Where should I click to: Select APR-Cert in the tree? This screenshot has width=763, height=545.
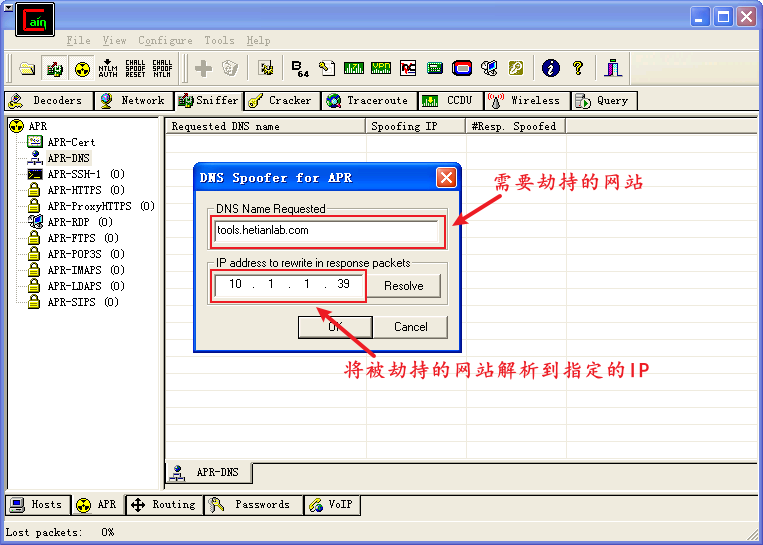[x=71, y=142]
